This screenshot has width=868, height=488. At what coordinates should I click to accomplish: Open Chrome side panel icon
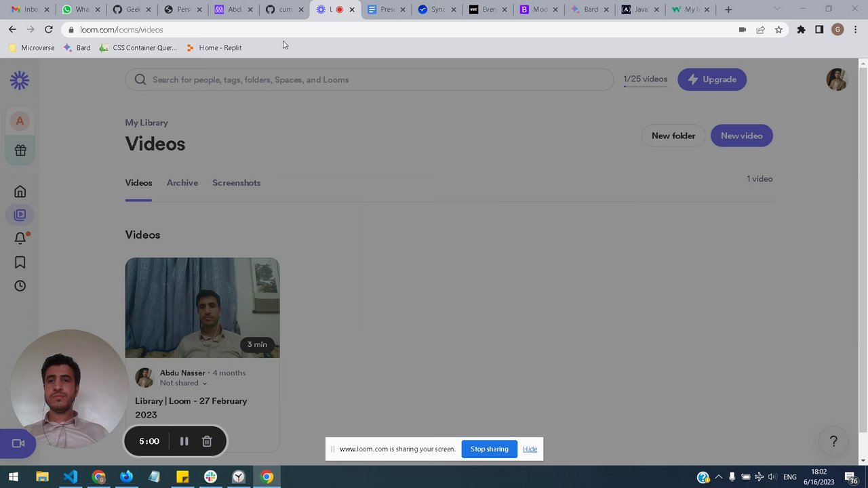819,30
